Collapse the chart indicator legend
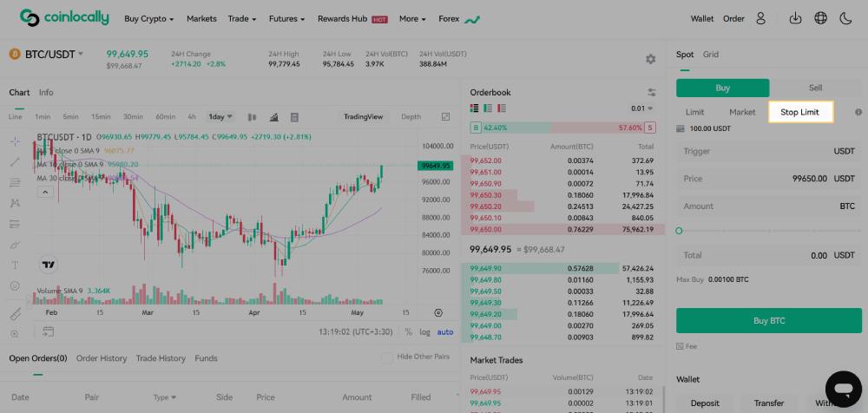Image resolution: width=868 pixels, height=413 pixels. [x=45, y=192]
